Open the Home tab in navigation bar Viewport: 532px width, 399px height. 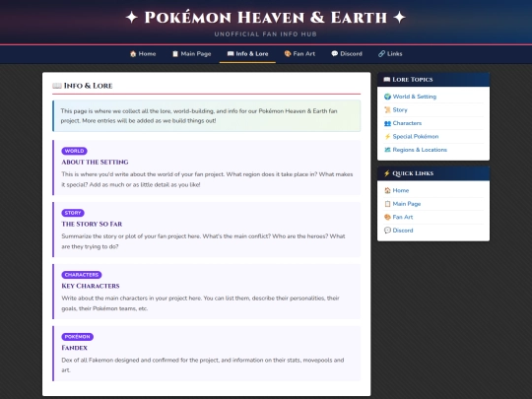[143, 53]
